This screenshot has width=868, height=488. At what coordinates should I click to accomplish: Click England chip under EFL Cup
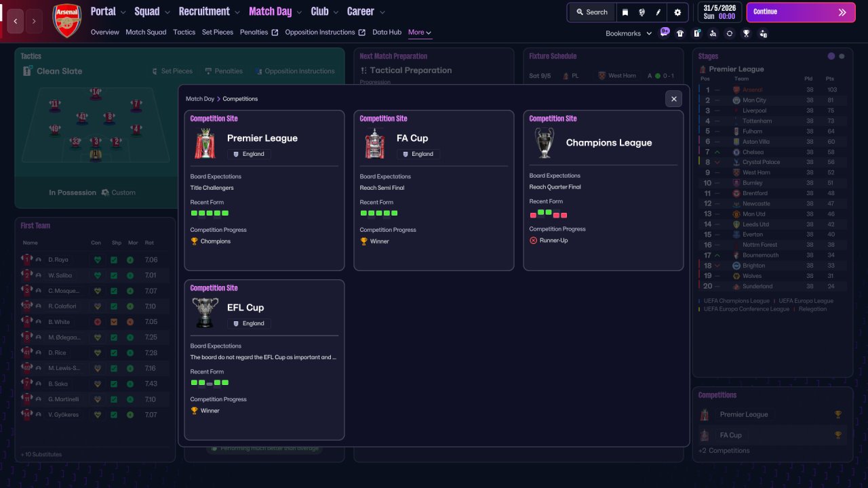click(249, 323)
